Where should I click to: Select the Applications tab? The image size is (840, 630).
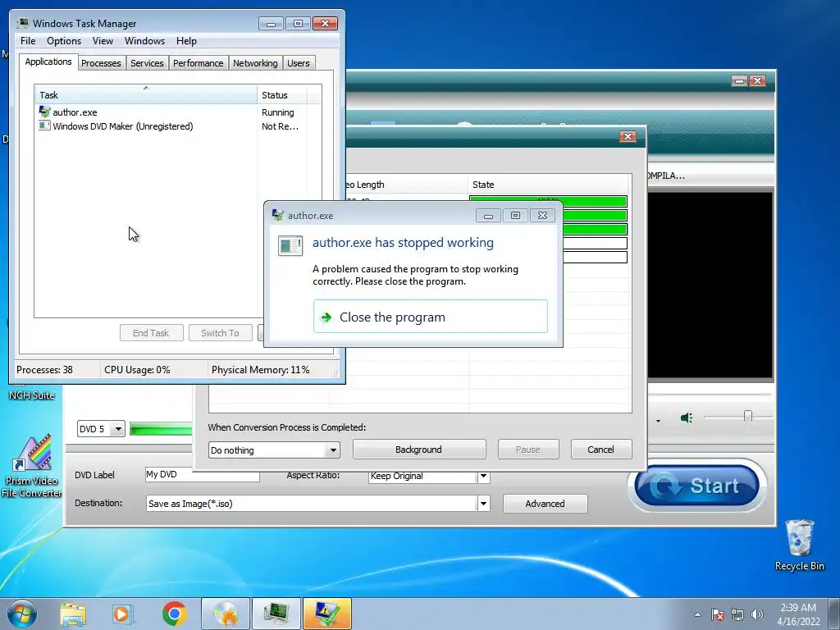pyautogui.click(x=48, y=62)
